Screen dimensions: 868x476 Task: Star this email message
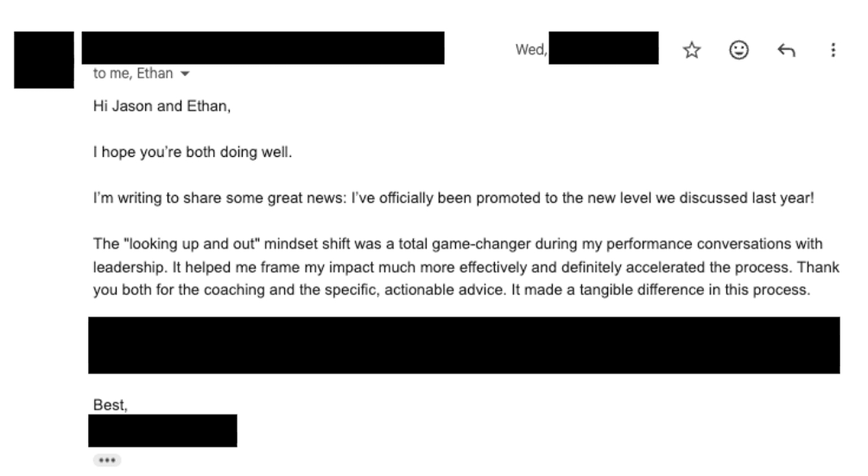click(x=692, y=50)
